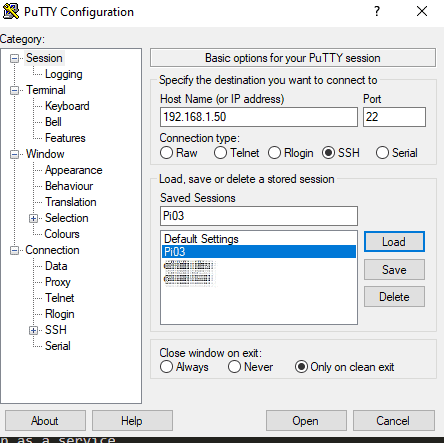
Task: Click the Delete session button
Action: [394, 297]
